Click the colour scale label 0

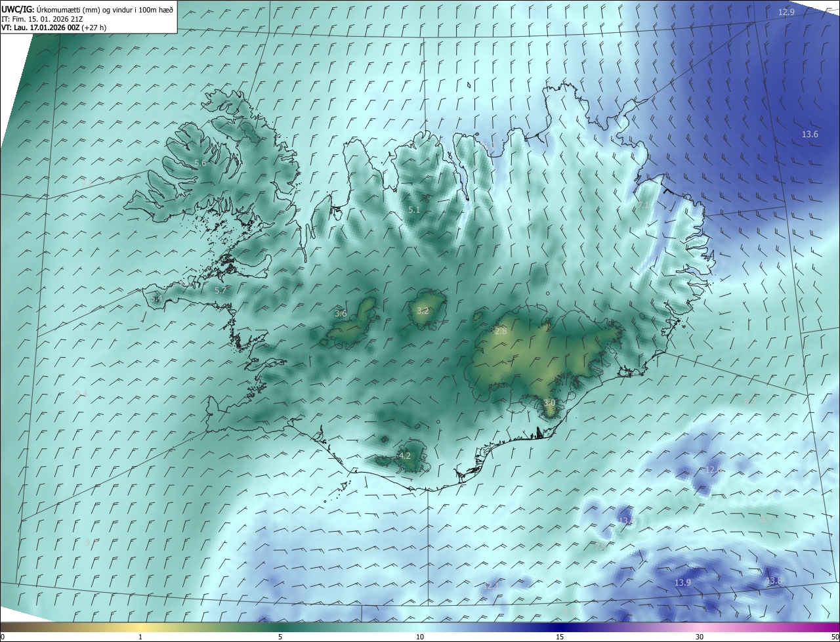(x=2, y=637)
